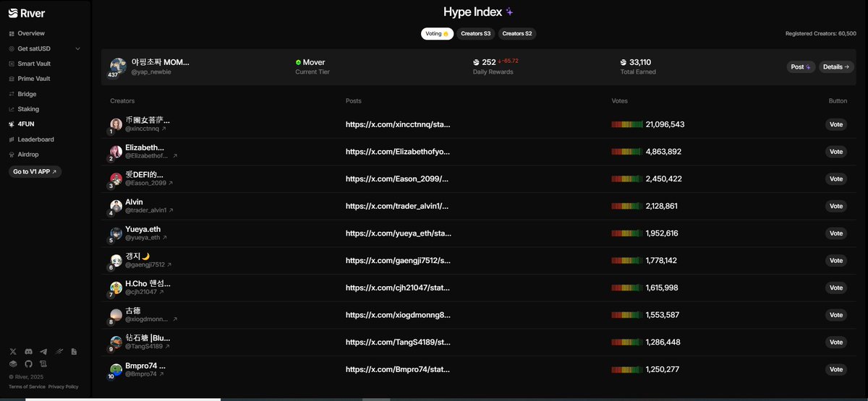Click the green Mover tier icon
868x401 pixels.
pos(298,62)
